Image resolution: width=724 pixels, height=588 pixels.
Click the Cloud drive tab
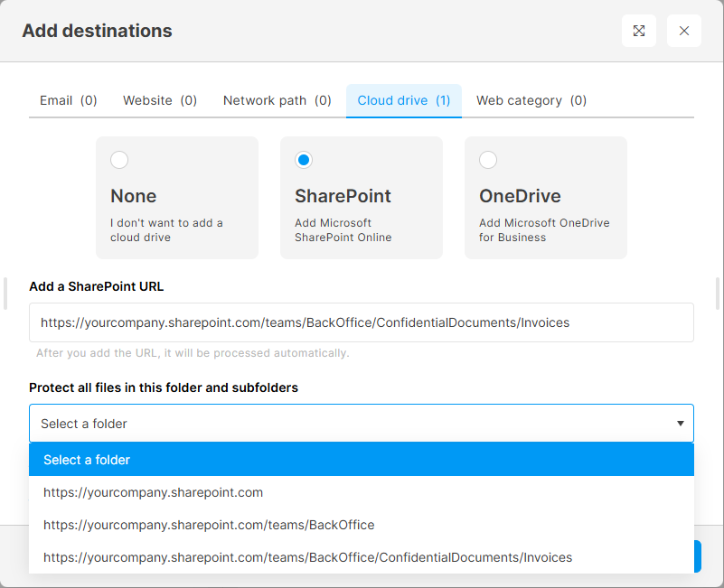[404, 100]
